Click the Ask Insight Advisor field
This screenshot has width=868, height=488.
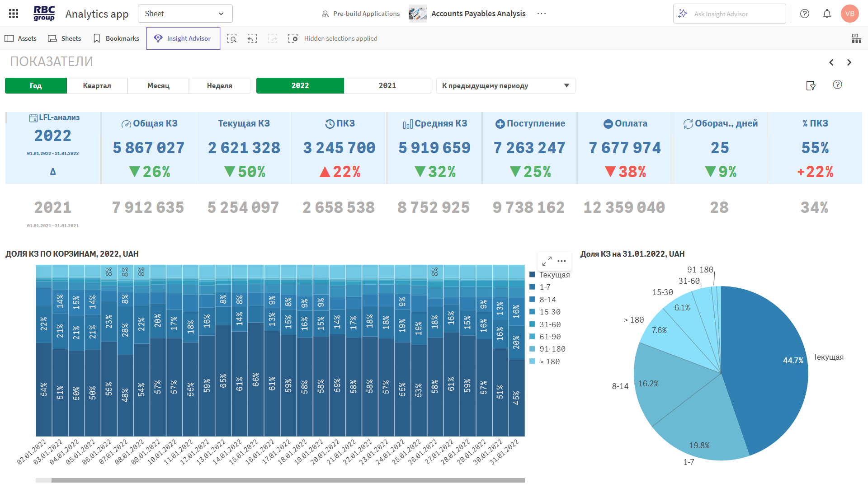[729, 14]
